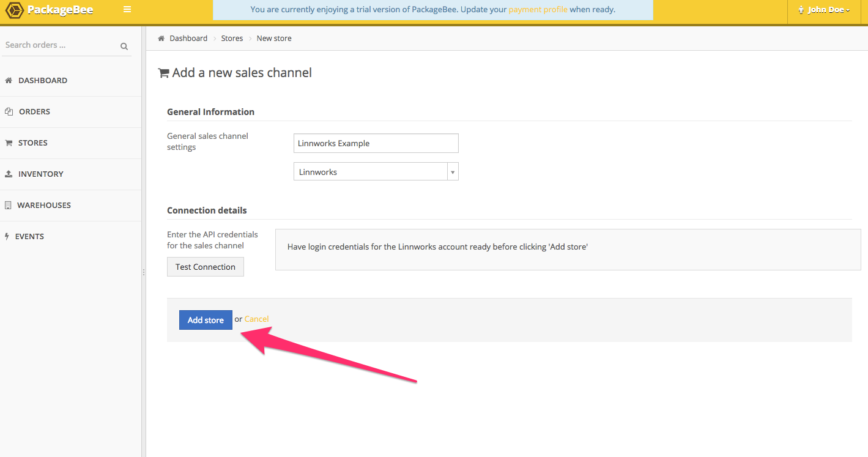The width and height of the screenshot is (868, 457).
Task: Open the John Doe user dropdown
Action: click(824, 10)
